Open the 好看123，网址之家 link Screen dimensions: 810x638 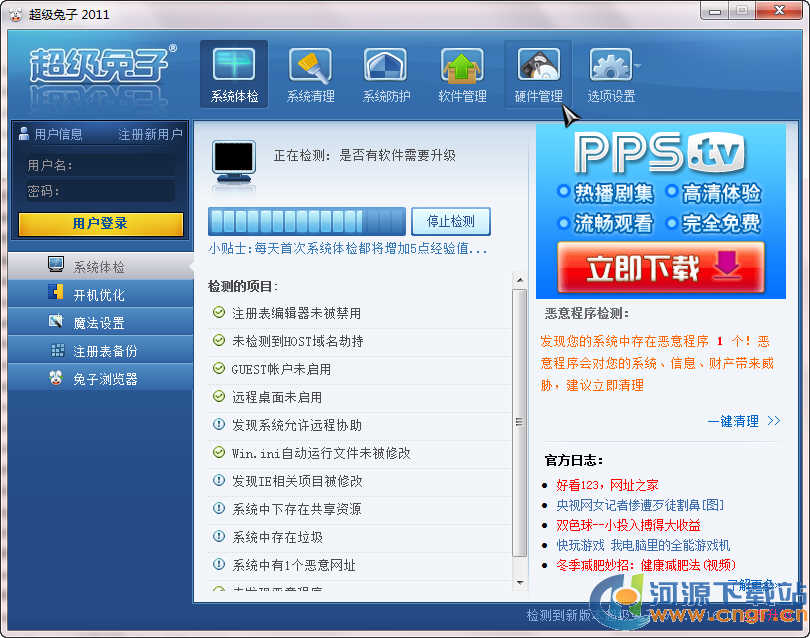click(x=607, y=485)
